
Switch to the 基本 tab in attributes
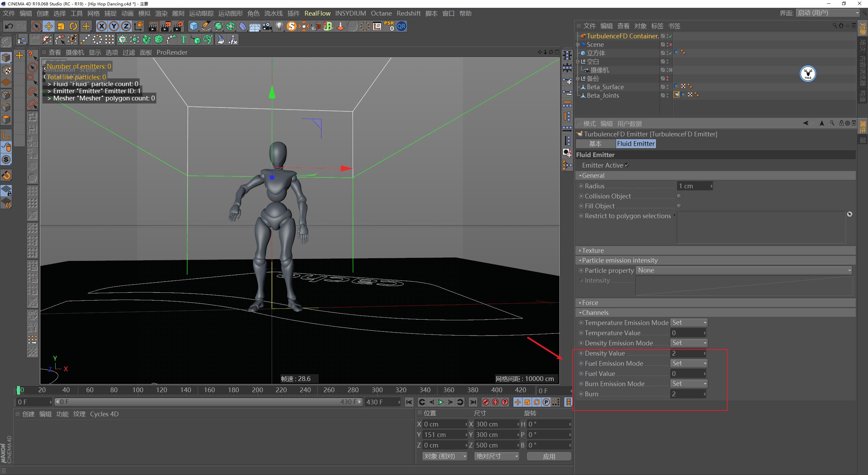point(596,144)
